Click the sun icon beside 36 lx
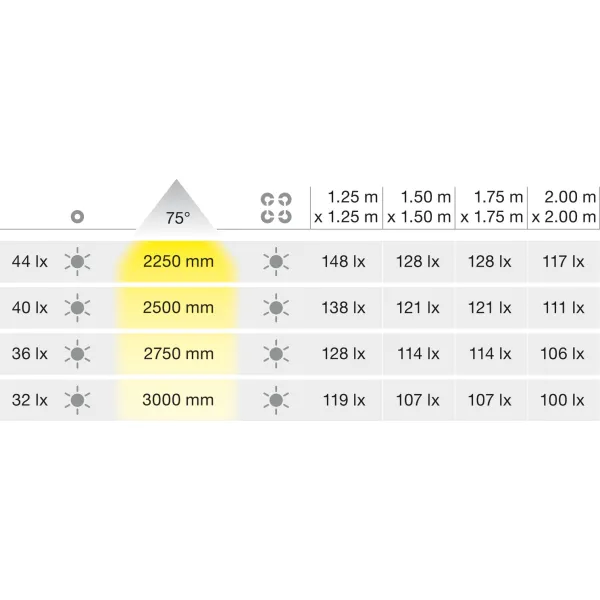The width and height of the screenshot is (600, 600). [77, 354]
